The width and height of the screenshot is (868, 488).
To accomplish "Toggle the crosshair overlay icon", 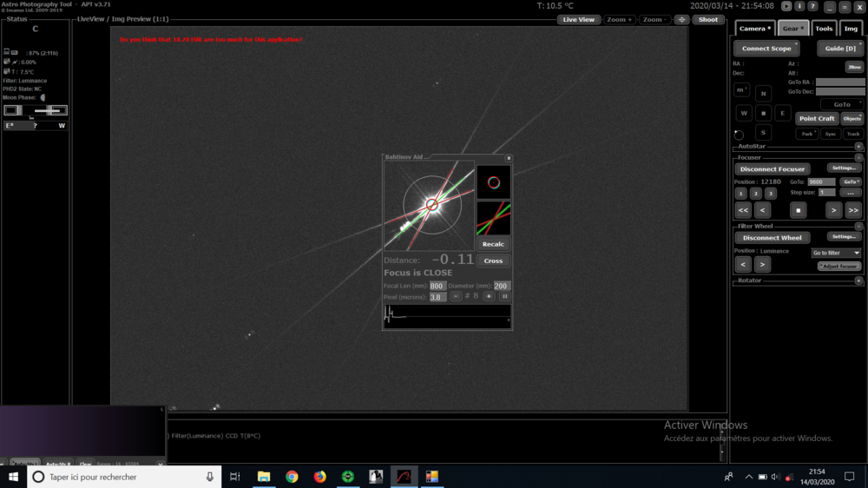I will (x=682, y=19).
